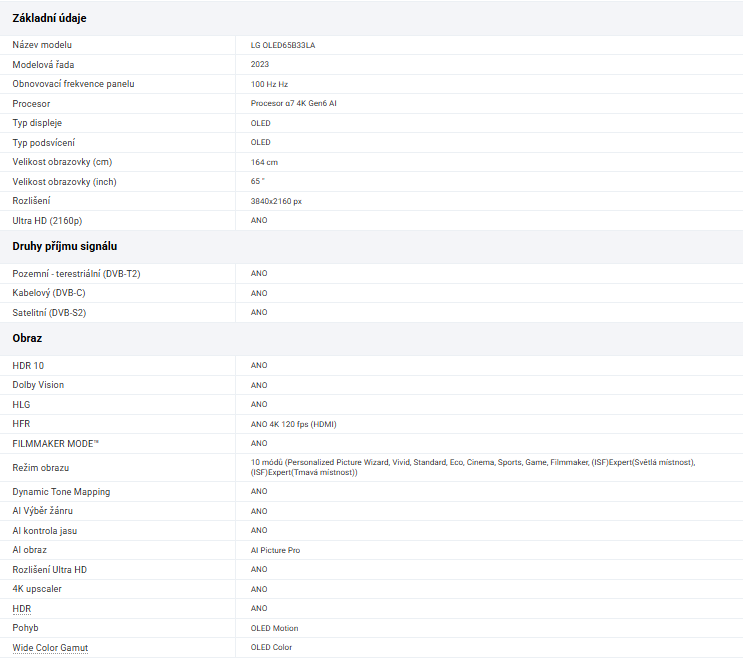Collapse the Obraz section header
Viewport: 743px width, 658px height.
pos(27,339)
